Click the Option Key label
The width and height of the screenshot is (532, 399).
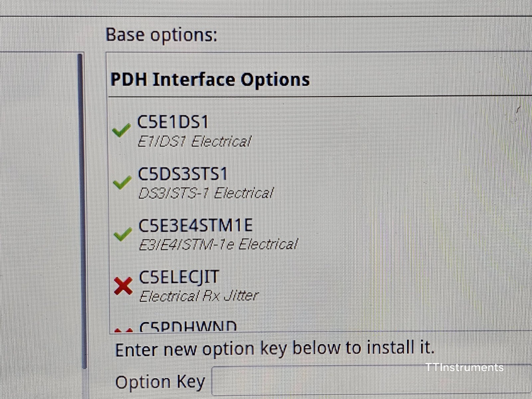point(160,382)
